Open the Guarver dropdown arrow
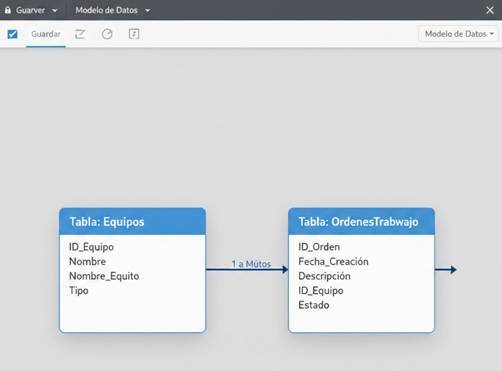The height and width of the screenshot is (371, 502). [55, 11]
